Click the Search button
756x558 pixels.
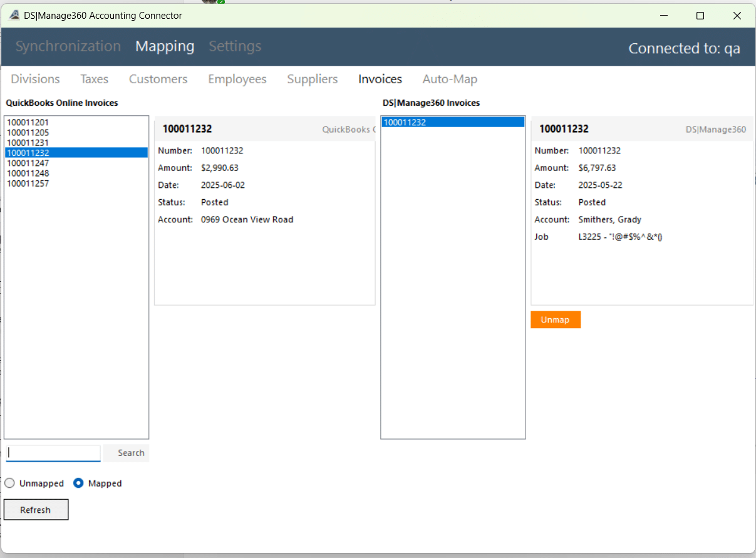click(130, 453)
